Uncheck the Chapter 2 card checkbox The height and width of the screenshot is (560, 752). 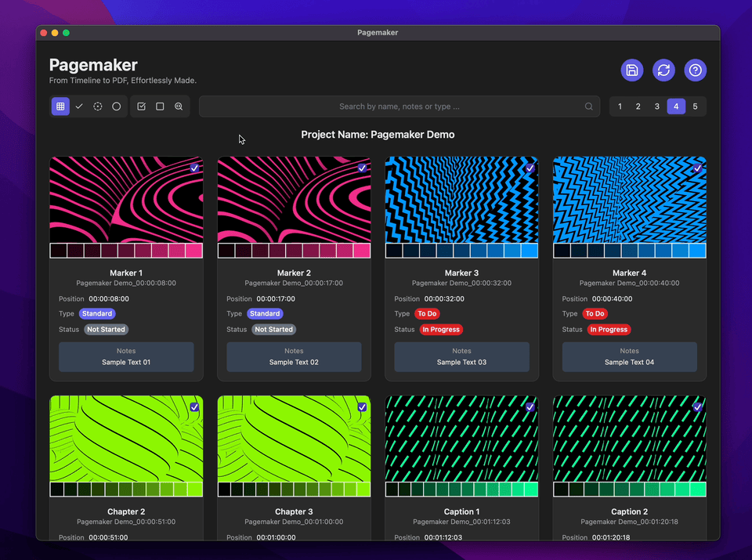click(194, 406)
